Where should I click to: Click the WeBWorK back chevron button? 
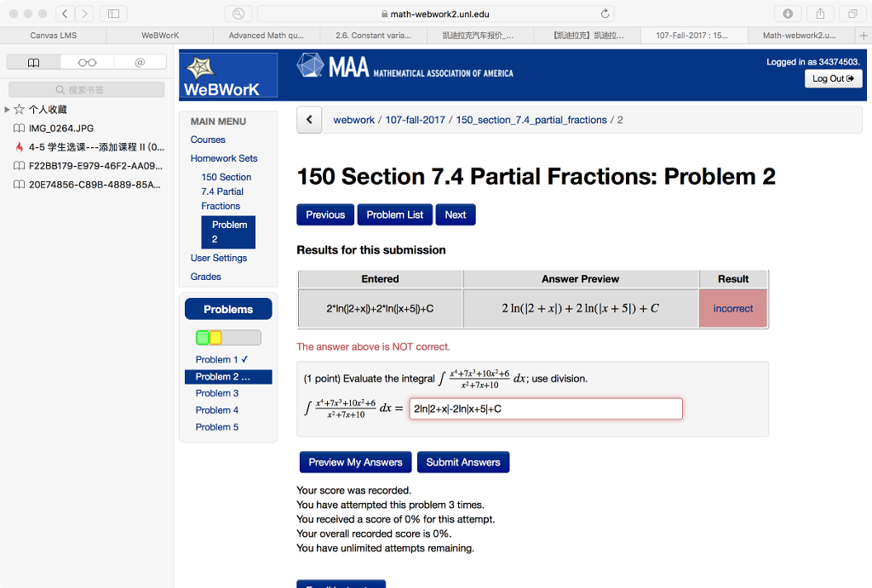(x=309, y=119)
